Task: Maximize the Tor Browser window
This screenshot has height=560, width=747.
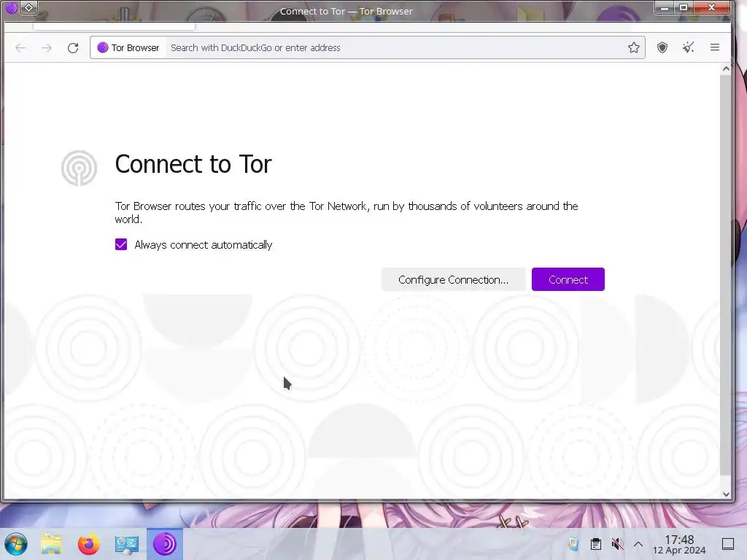Action: (x=683, y=7)
